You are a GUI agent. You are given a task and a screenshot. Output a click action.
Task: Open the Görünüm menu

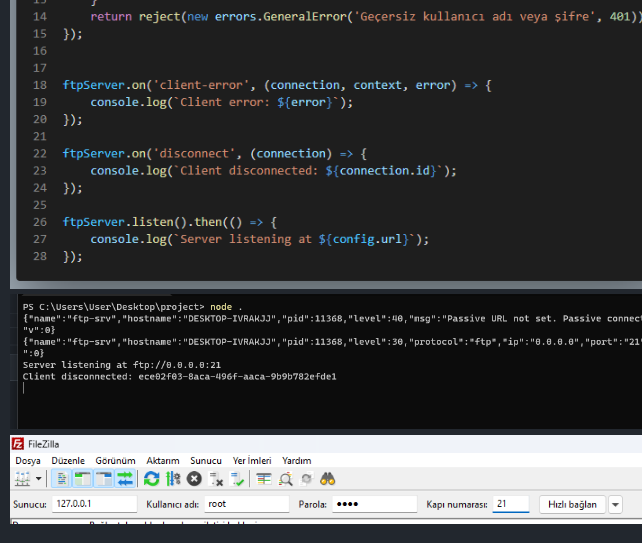tap(115, 461)
